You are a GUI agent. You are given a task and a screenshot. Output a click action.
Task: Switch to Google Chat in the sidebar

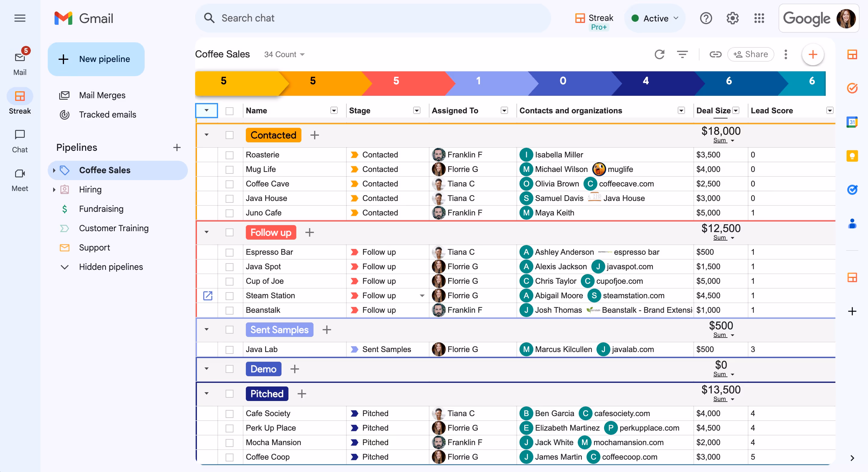tap(20, 140)
